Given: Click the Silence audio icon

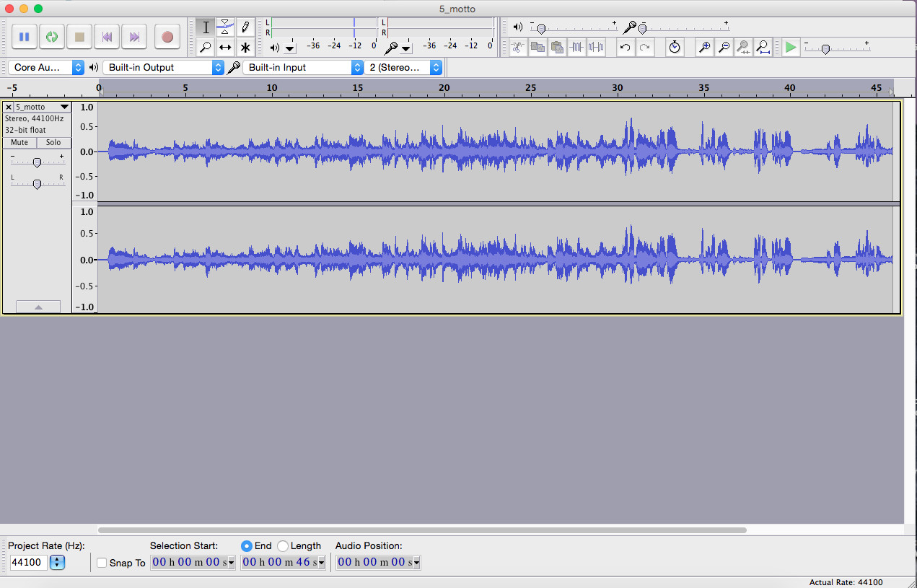Looking at the screenshot, I should point(595,48).
